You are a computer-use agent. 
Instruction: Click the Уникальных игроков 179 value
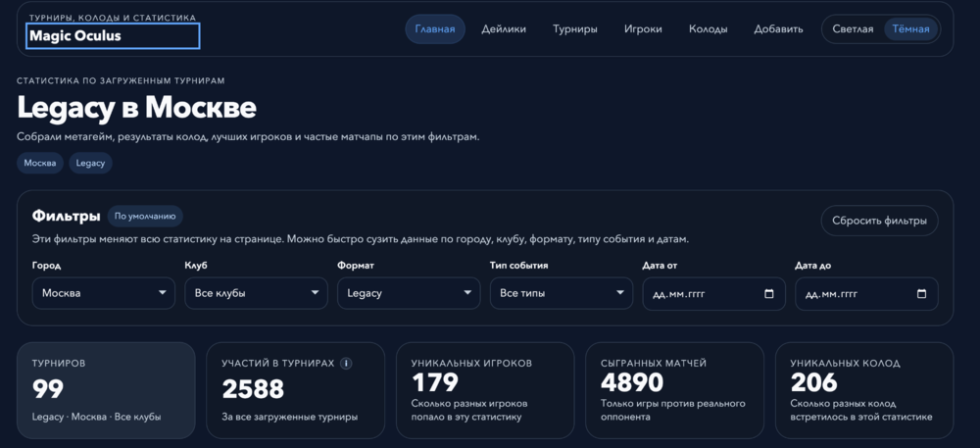point(435,381)
